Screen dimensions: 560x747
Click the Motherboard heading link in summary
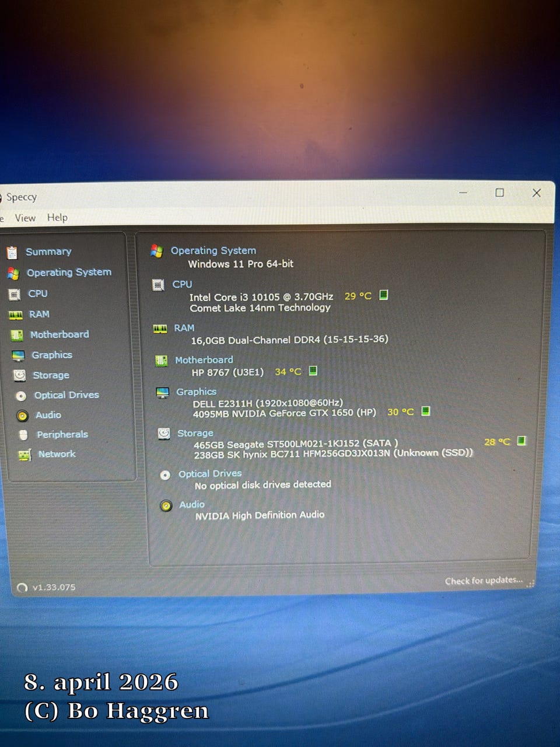204,360
